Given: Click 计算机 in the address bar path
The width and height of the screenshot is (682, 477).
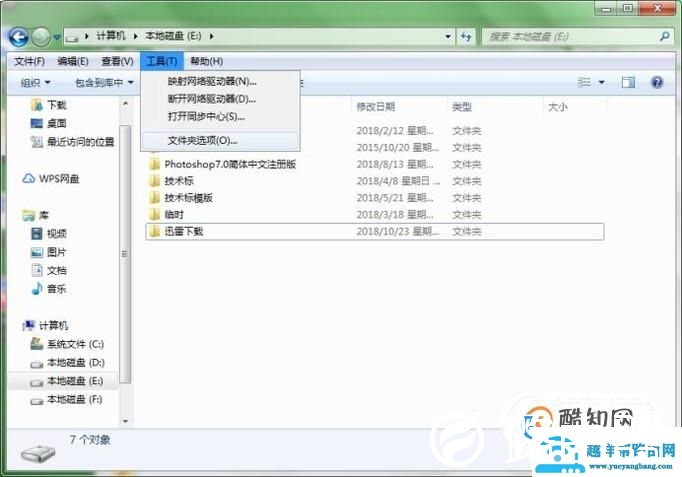Looking at the screenshot, I should pos(110,36).
